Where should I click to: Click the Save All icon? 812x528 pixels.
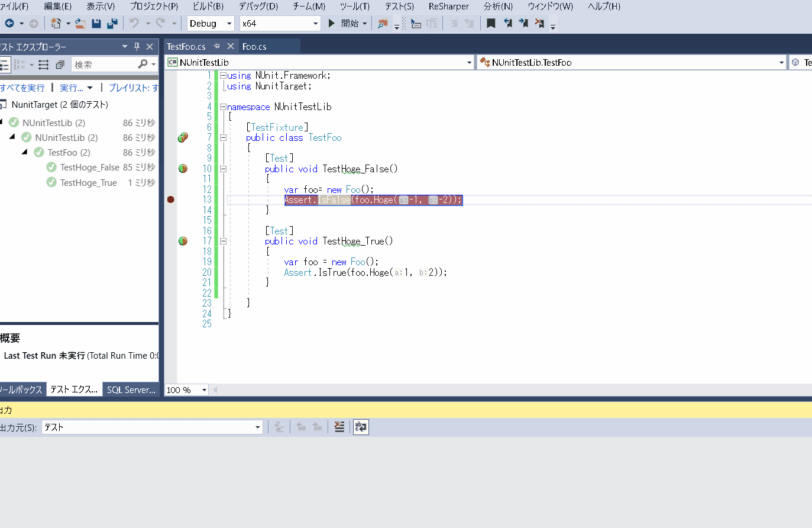coord(112,24)
